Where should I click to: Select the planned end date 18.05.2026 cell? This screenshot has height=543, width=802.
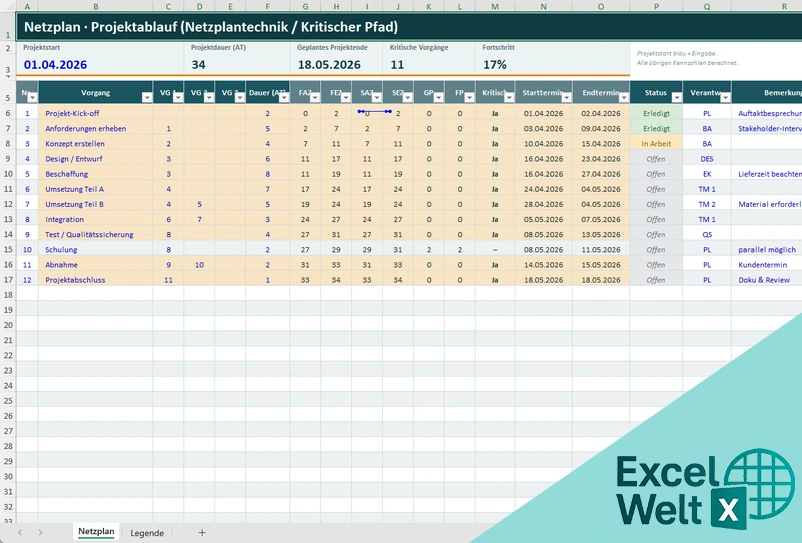click(x=336, y=64)
